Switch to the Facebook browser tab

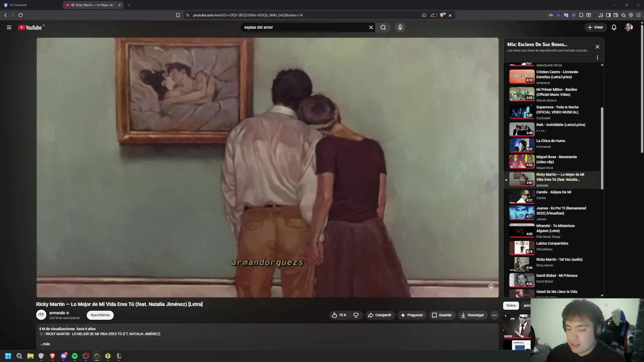tap(30, 5)
